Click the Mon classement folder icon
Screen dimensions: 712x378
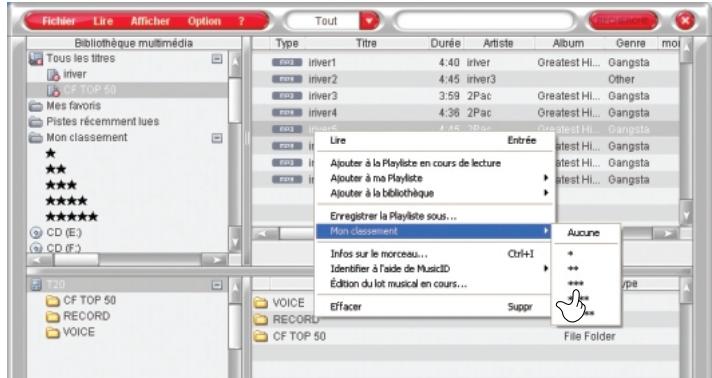click(x=36, y=137)
